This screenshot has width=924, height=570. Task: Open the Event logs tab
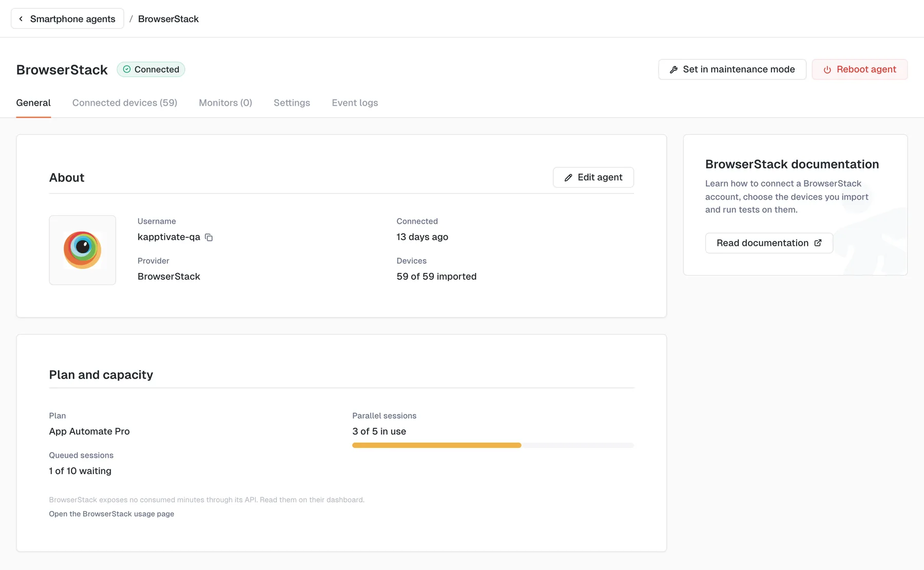coord(355,103)
